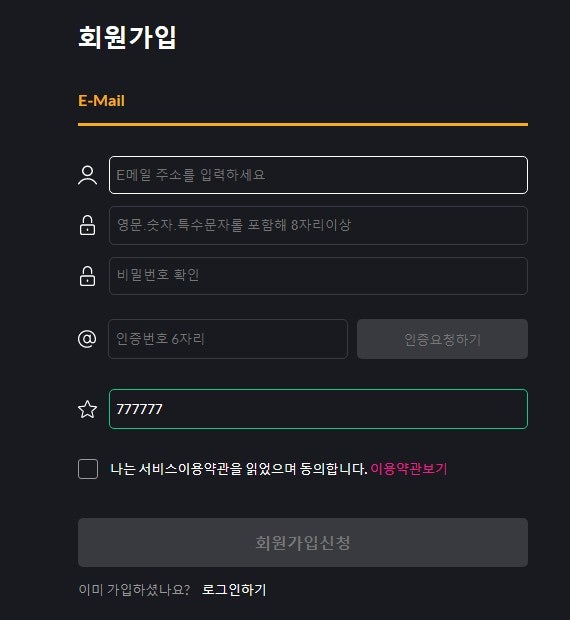Select the E-Mail tab
Screen dimensions: 570x620
tap(102, 100)
